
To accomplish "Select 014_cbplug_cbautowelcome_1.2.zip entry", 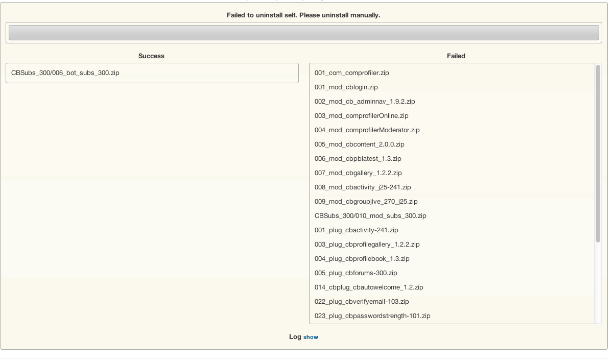I will pos(369,287).
